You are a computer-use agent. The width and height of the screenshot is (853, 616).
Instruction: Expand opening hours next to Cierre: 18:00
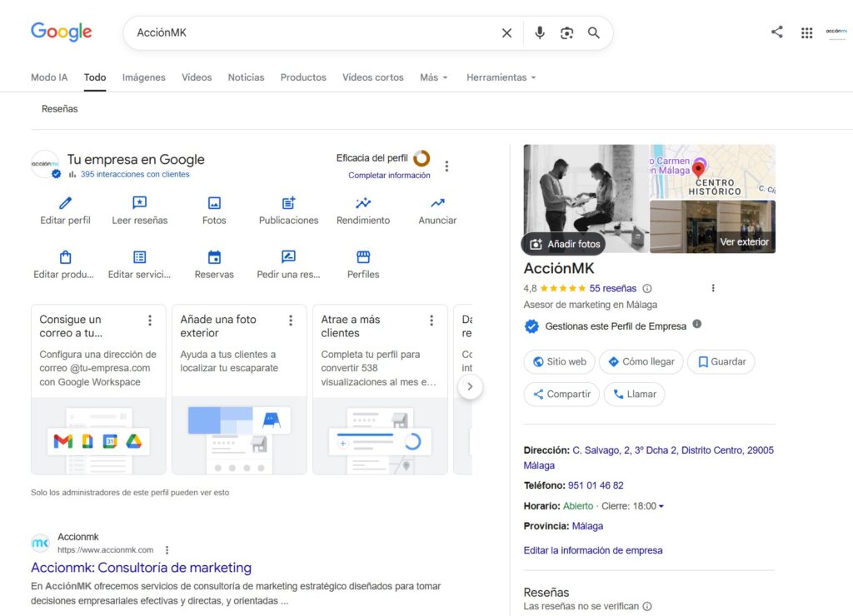click(661, 506)
